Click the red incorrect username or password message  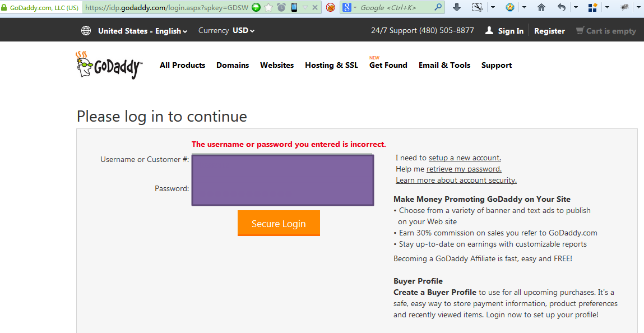pyautogui.click(x=289, y=144)
